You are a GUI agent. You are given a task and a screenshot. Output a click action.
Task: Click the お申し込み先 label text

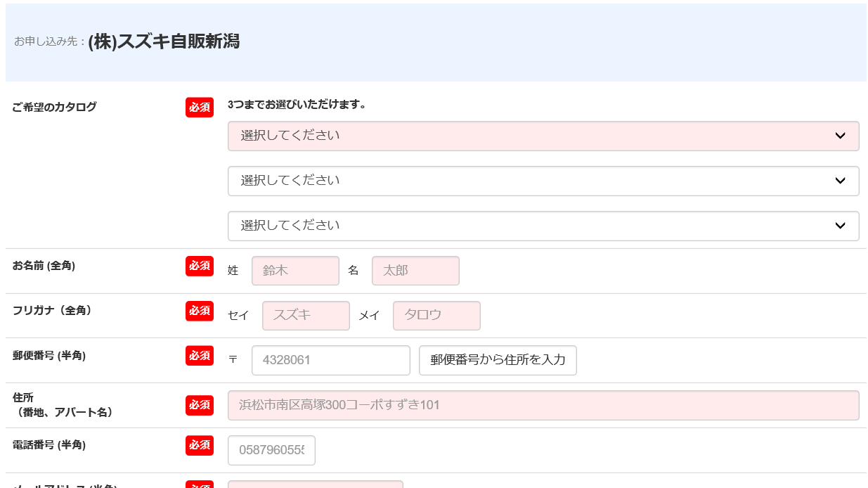coord(49,42)
